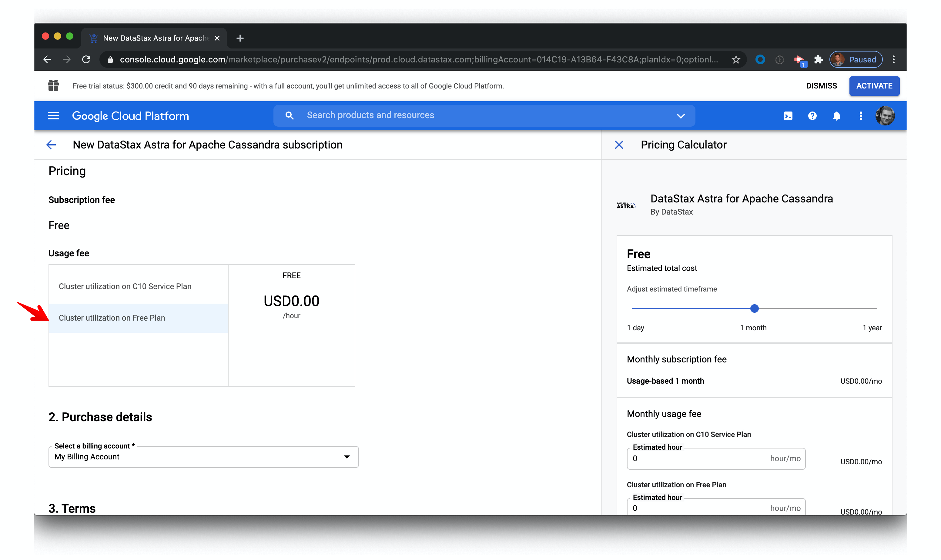The image size is (941, 560).
Task: Select Cluster utilization on Free Plan row
Action: tap(138, 318)
